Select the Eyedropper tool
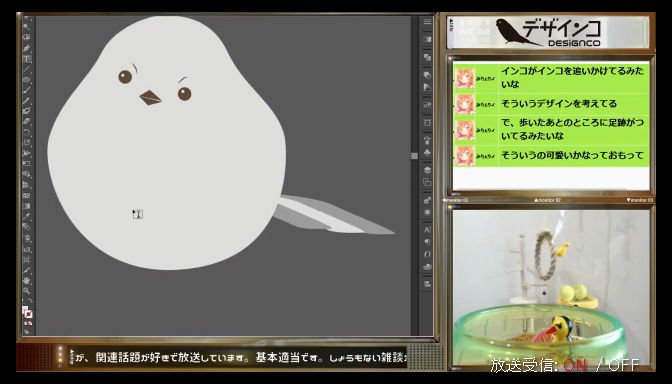 (x=27, y=216)
